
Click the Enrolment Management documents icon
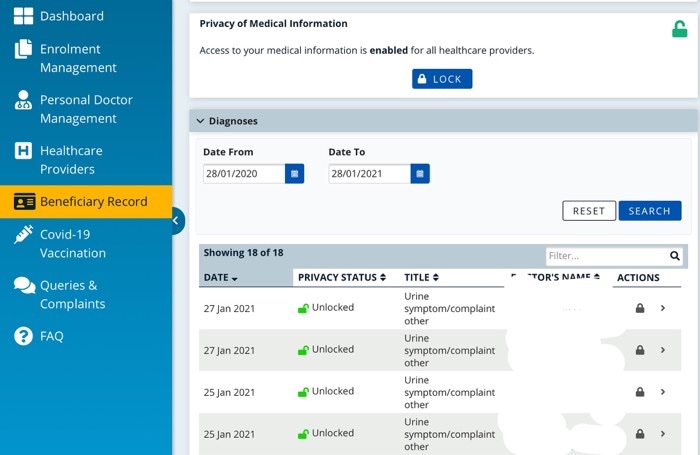23,49
